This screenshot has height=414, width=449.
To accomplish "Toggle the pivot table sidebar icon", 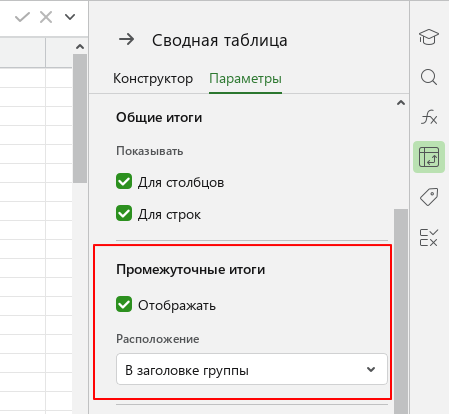I will [x=429, y=157].
